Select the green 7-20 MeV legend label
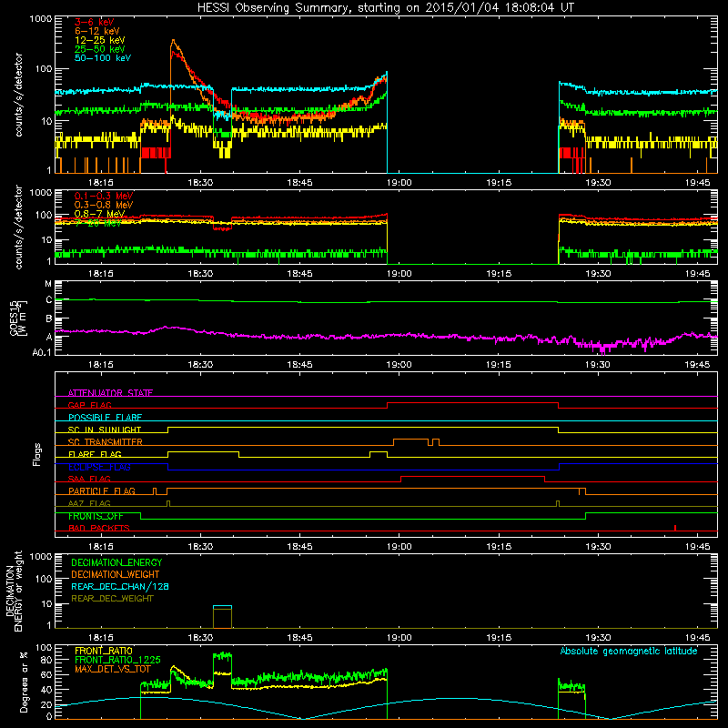Screen dimensions: 728x728 [97, 223]
